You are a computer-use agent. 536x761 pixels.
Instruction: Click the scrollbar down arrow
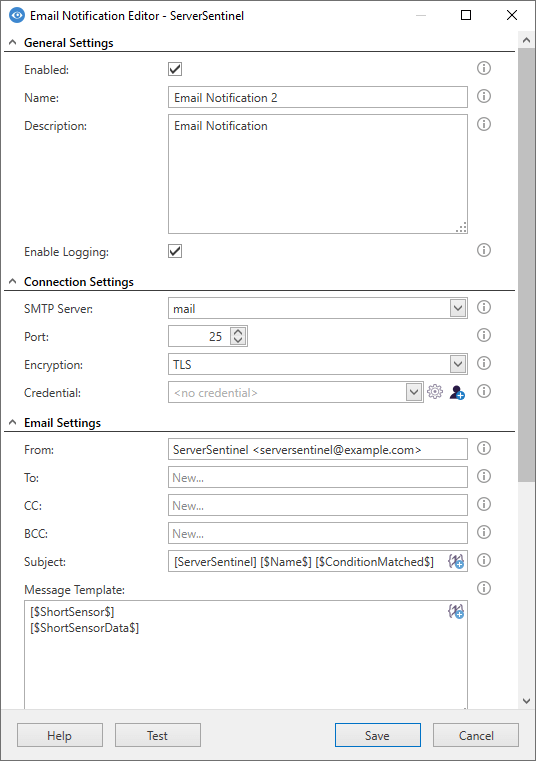[x=526, y=700]
